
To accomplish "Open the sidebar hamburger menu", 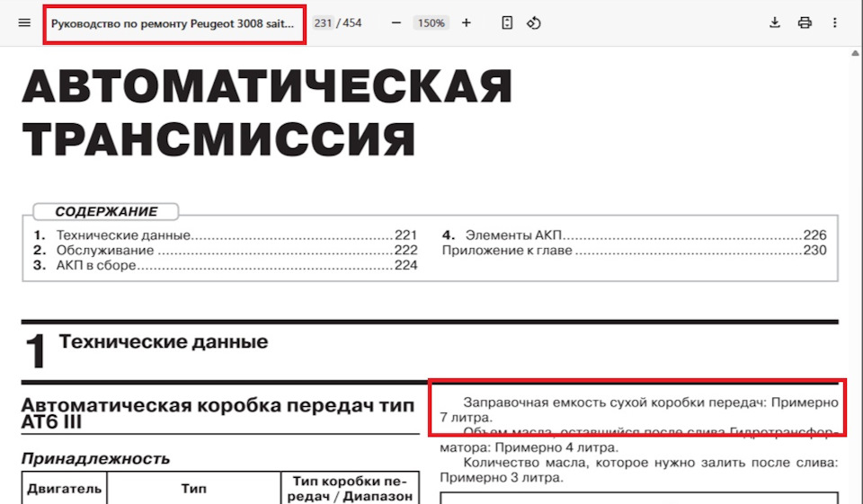I will coord(24,22).
